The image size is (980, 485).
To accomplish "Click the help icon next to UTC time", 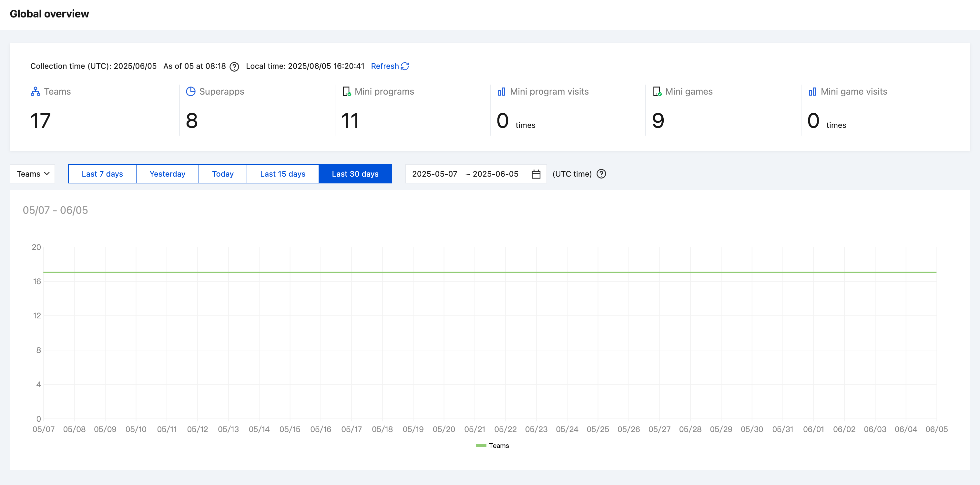I will pos(601,174).
